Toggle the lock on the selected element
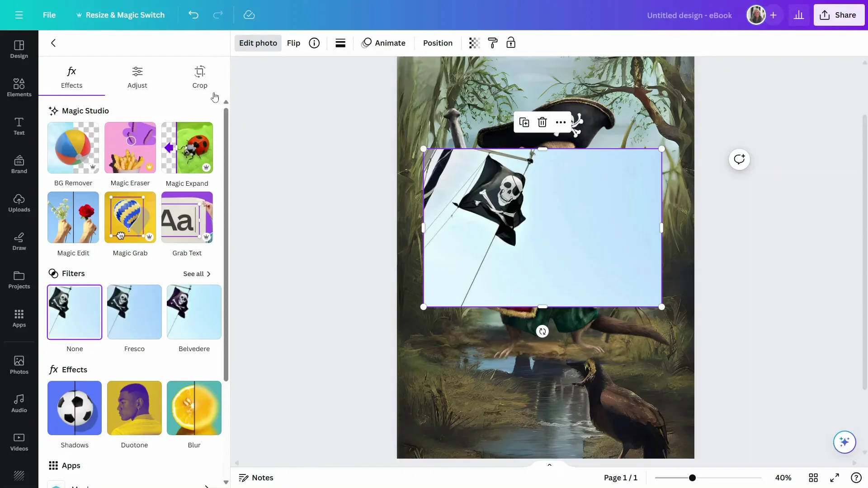The height and width of the screenshot is (488, 868). pos(511,43)
